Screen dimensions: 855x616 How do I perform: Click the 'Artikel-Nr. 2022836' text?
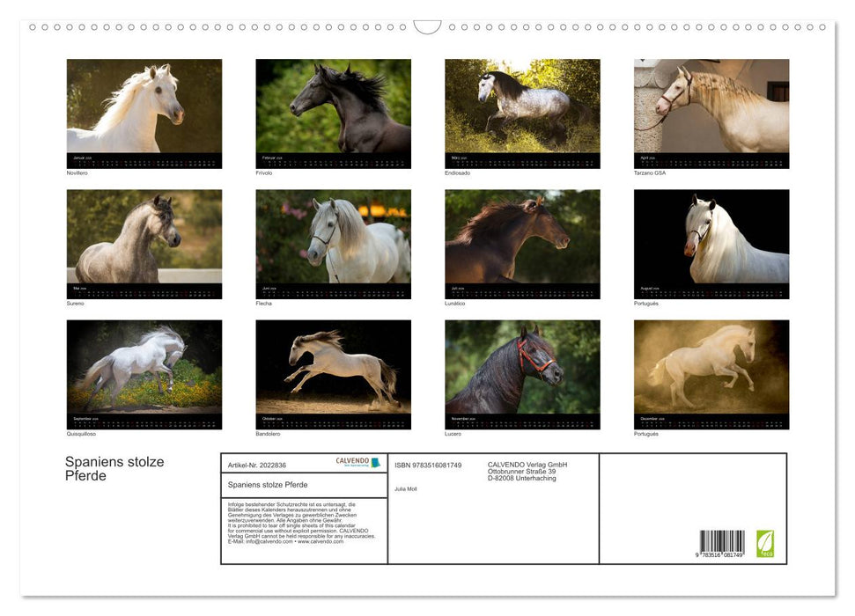pyautogui.click(x=257, y=465)
